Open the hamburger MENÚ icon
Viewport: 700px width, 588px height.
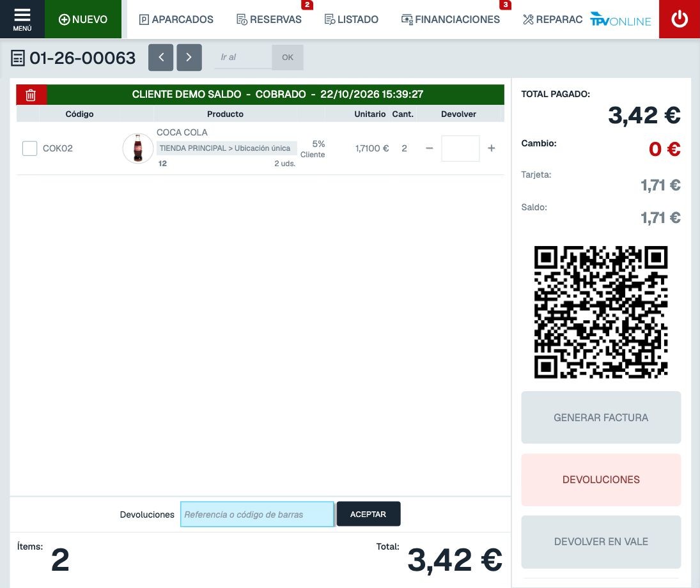[22, 19]
